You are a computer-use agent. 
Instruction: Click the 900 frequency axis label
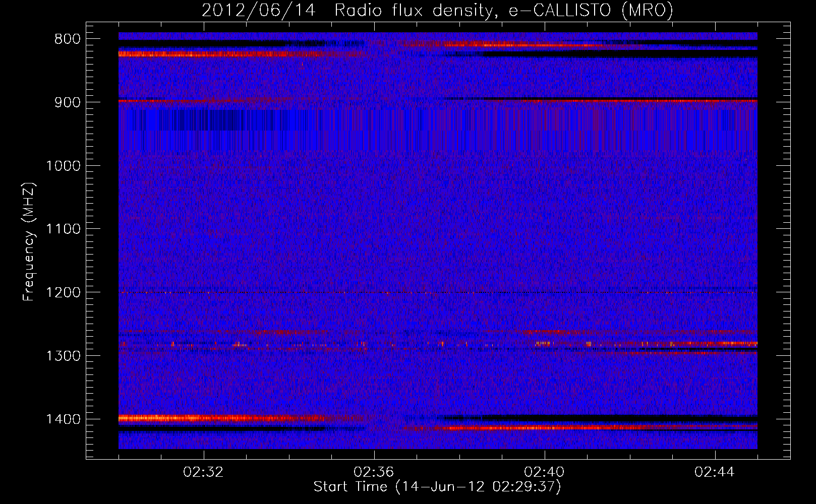click(x=68, y=102)
